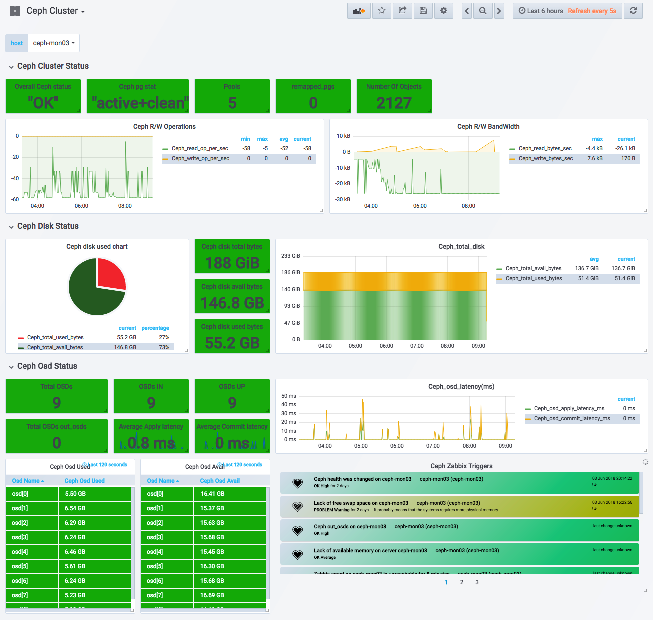The width and height of the screenshot is (653, 620).
Task: Click the dark green avail pie slice
Action: coord(90,294)
